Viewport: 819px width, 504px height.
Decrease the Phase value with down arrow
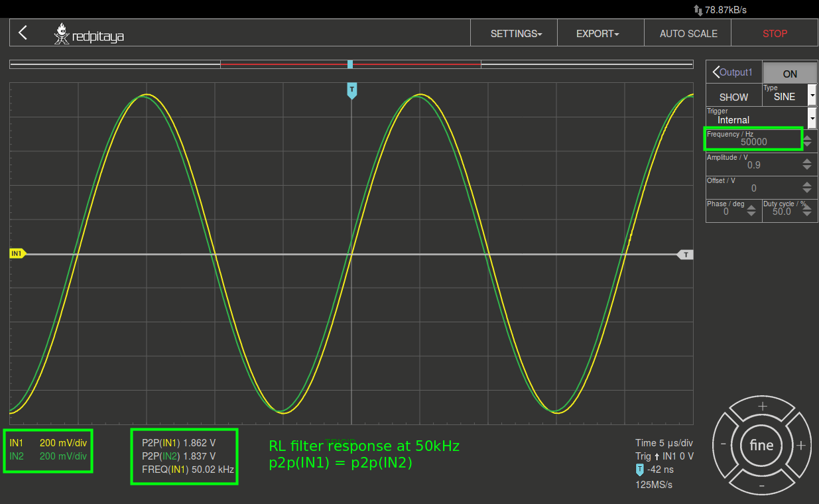click(751, 215)
